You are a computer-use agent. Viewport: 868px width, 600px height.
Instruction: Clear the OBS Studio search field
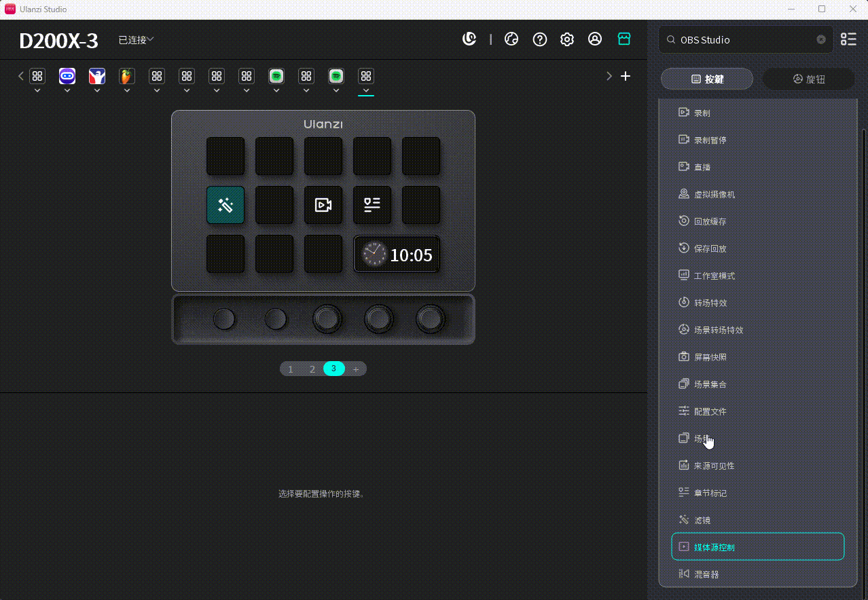[820, 39]
